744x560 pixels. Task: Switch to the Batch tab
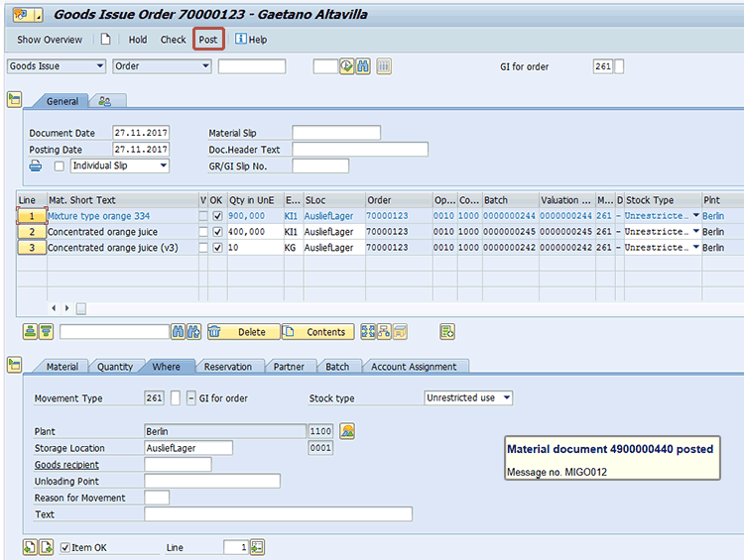pos(337,367)
